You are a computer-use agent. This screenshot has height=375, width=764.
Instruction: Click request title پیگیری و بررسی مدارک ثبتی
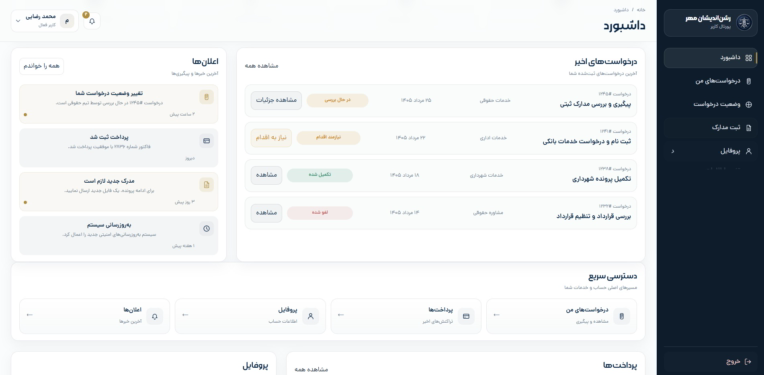coord(595,104)
